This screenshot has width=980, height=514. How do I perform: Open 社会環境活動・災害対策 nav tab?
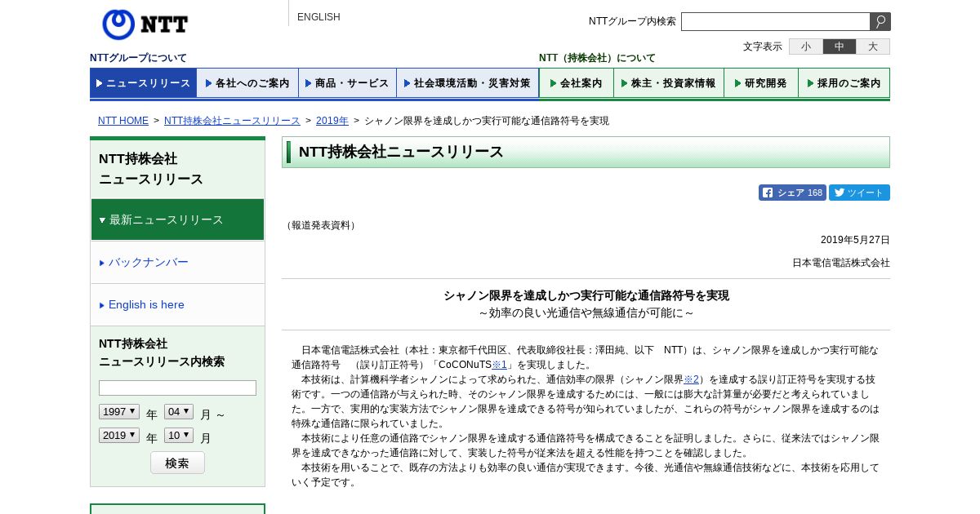[467, 83]
